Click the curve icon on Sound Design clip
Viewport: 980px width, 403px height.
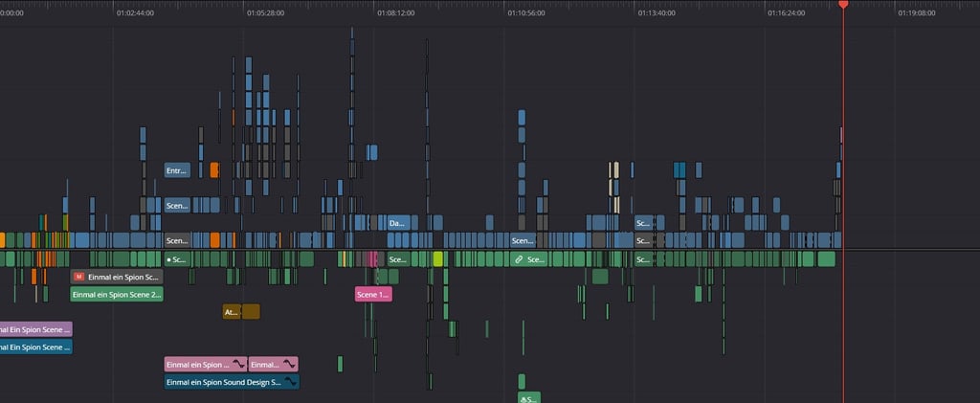point(290,382)
